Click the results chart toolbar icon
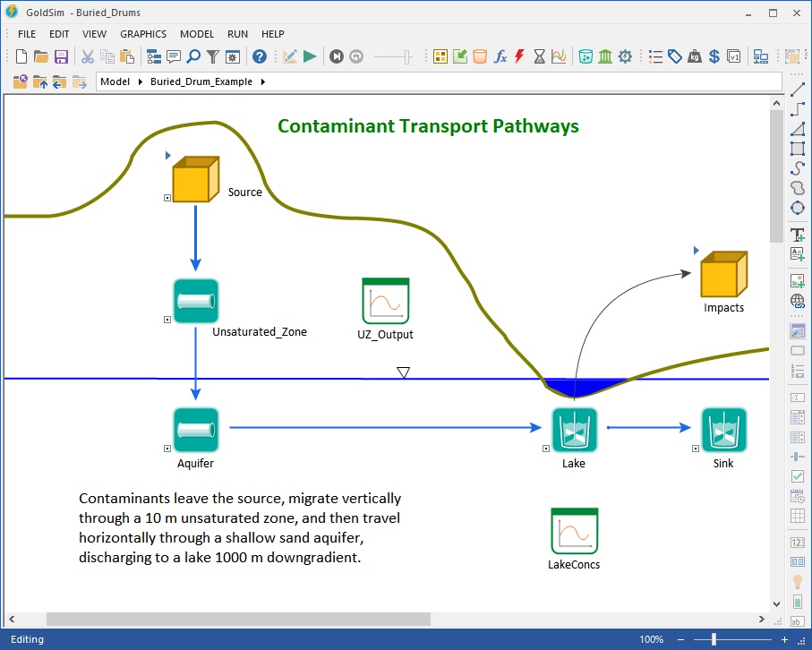 (559, 56)
